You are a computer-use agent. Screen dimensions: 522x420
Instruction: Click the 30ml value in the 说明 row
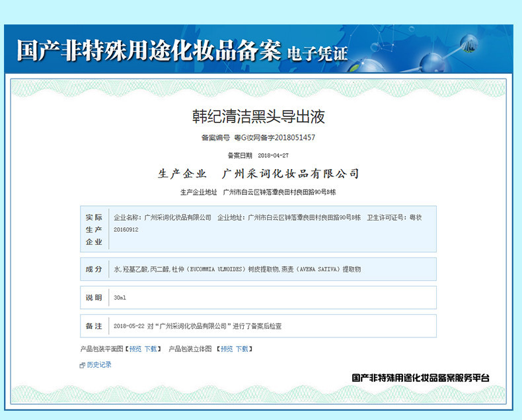pyautogui.click(x=120, y=298)
